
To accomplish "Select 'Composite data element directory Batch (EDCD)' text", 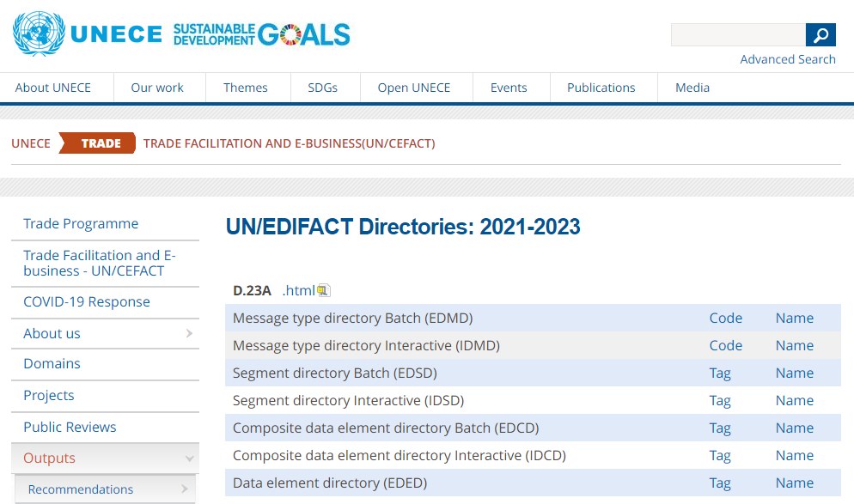I will (386, 428).
